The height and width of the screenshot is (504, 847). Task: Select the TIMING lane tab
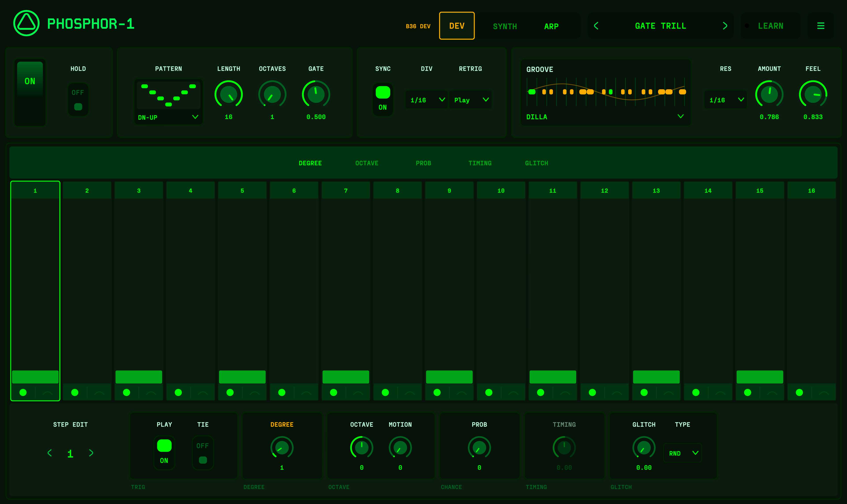480,163
